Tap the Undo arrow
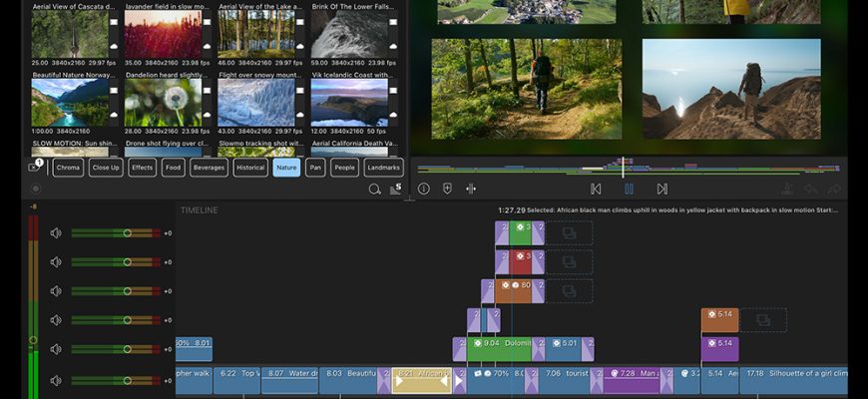Screen dimensions: 868x399 point(811,189)
